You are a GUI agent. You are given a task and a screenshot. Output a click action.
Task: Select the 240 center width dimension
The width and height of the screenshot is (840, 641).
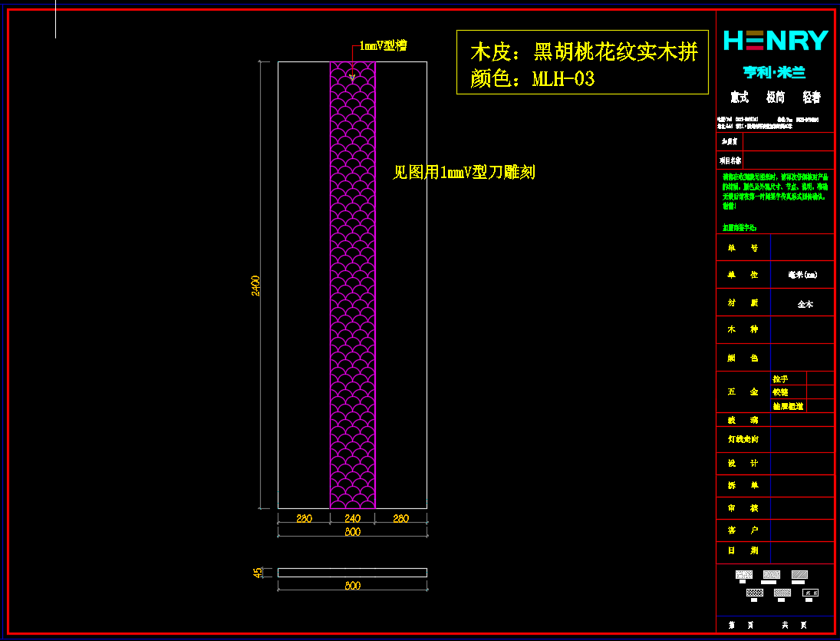point(352,519)
